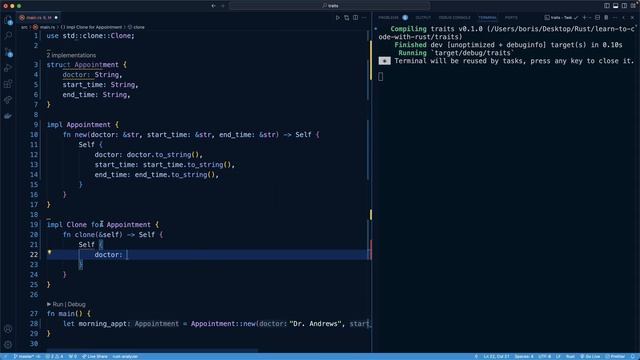Click Go Live in the status bar
This screenshot has height=360, width=640.
(590, 356)
